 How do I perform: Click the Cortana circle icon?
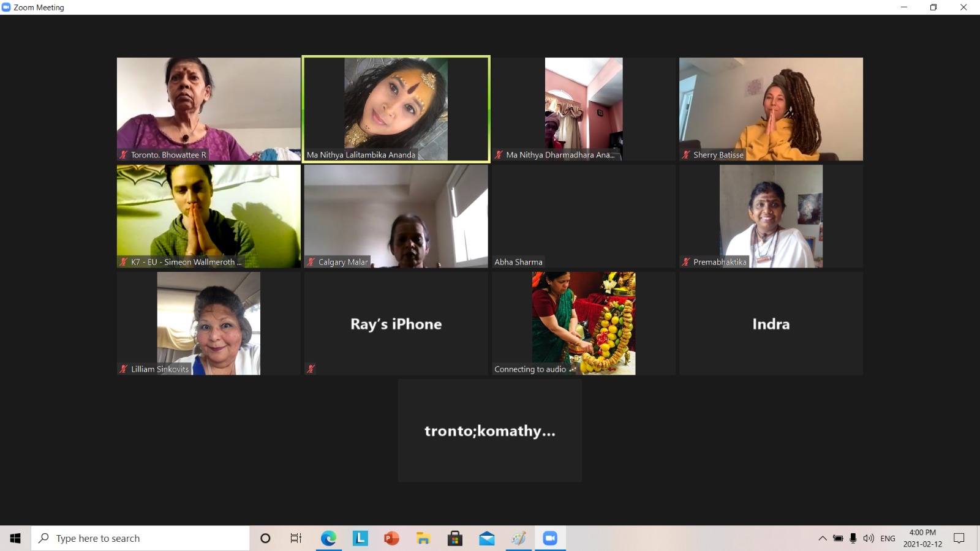tap(265, 538)
